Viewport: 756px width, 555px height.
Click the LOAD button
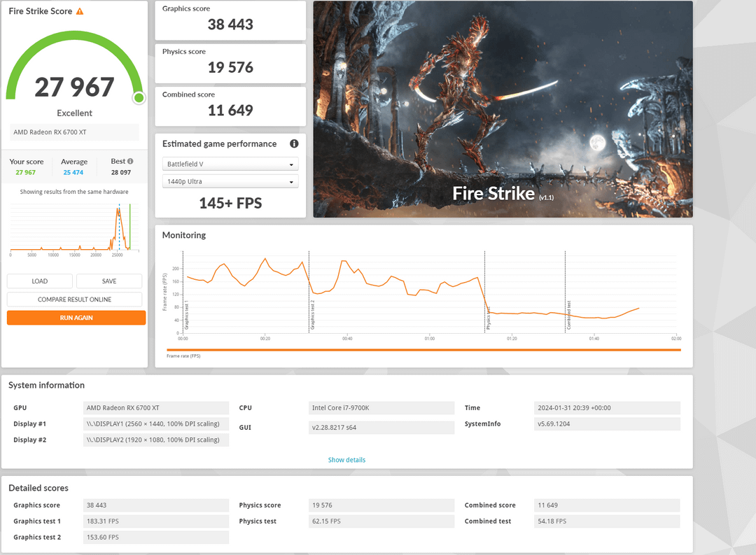[39, 281]
